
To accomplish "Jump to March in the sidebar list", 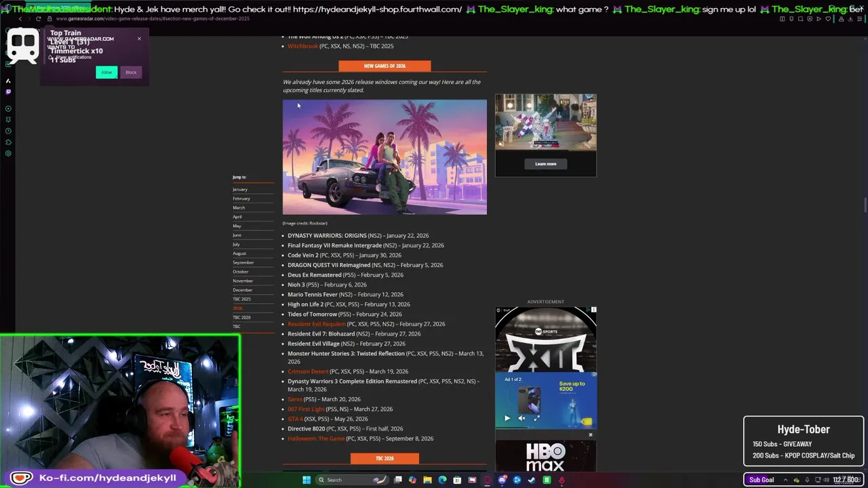I will 239,207.
